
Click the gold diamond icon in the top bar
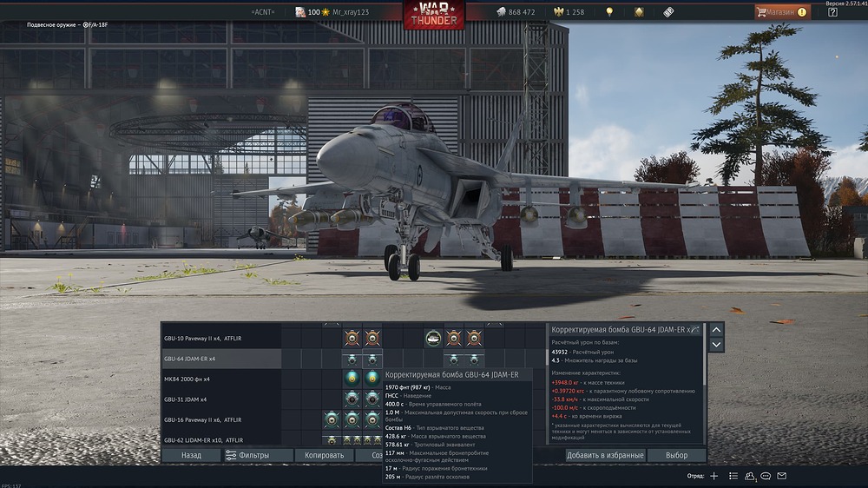tap(639, 11)
